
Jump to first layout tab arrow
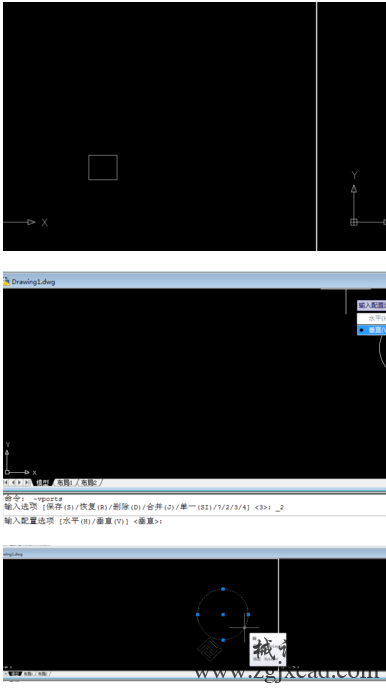(7, 483)
